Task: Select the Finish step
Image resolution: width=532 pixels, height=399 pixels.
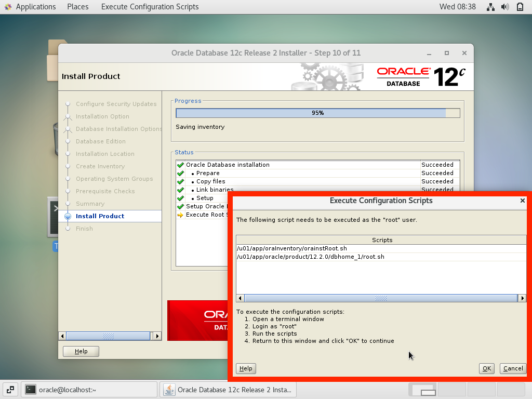Action: tap(85, 229)
